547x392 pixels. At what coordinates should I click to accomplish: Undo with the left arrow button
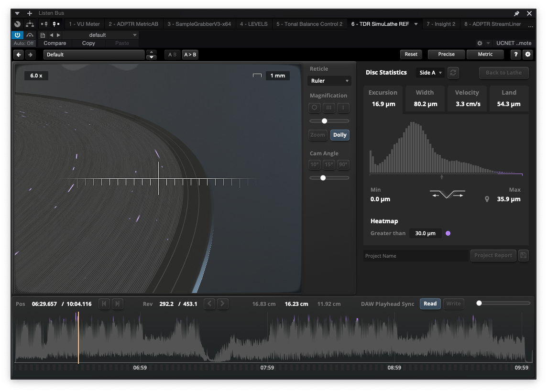[x=19, y=54]
